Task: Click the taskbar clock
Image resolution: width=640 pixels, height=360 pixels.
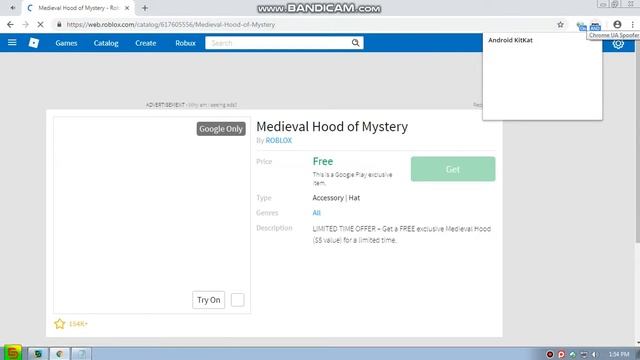Action: [619, 354]
